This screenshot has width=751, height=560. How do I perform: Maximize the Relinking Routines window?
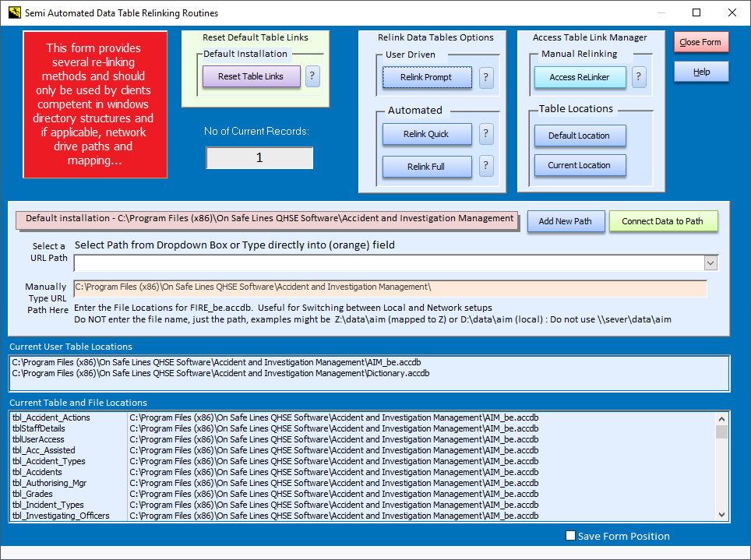click(697, 13)
